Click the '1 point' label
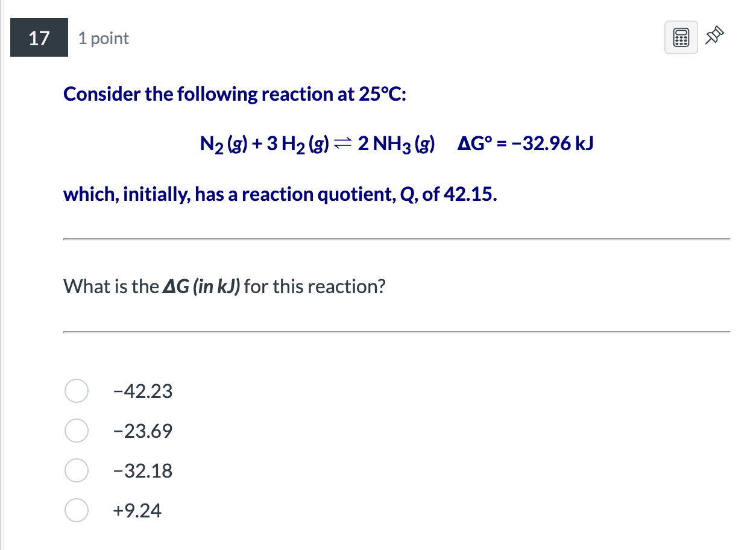The height and width of the screenshot is (550, 756). point(102,38)
